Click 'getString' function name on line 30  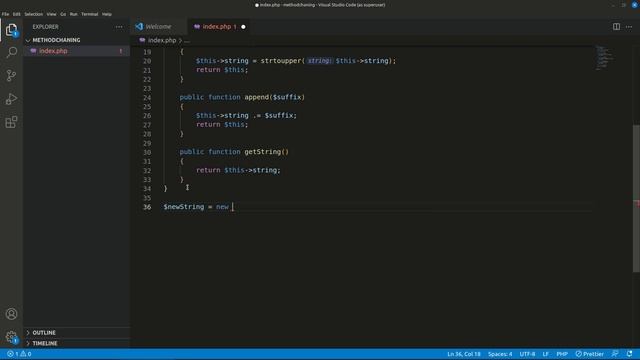262,152
